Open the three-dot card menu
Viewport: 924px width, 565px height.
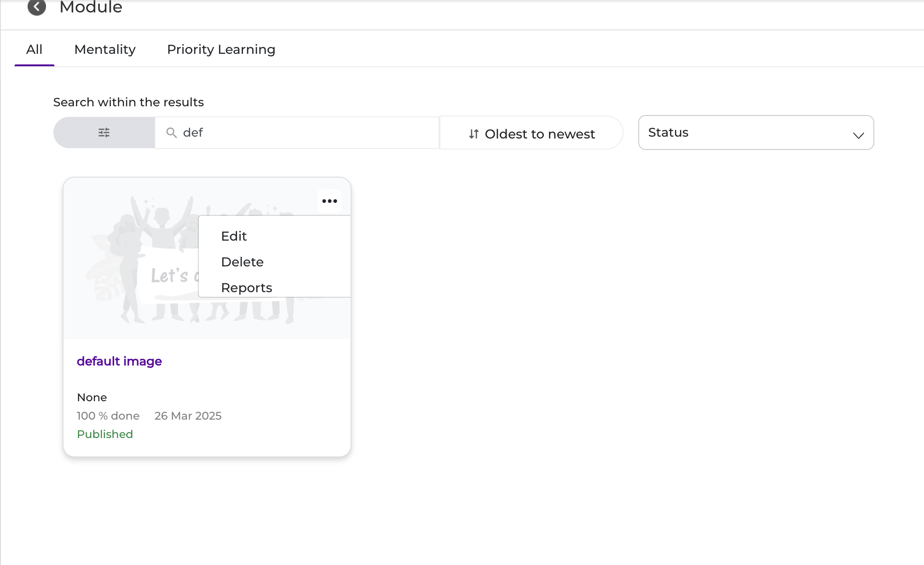(329, 201)
